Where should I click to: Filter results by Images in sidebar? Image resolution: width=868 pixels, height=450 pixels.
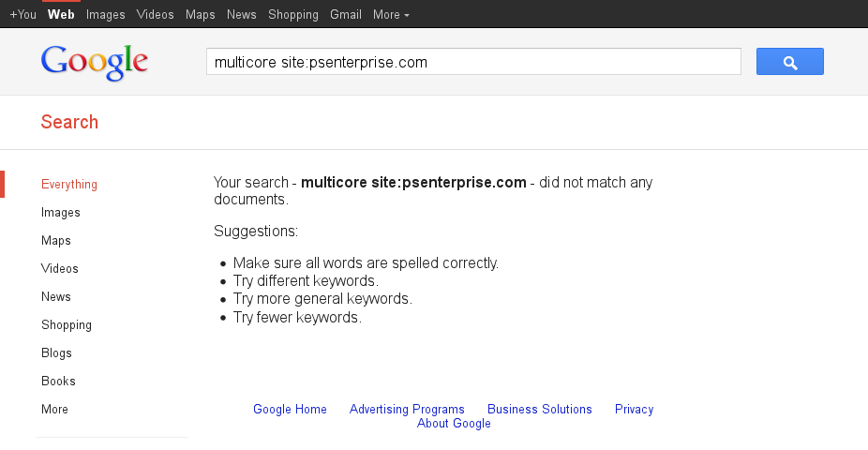(61, 213)
